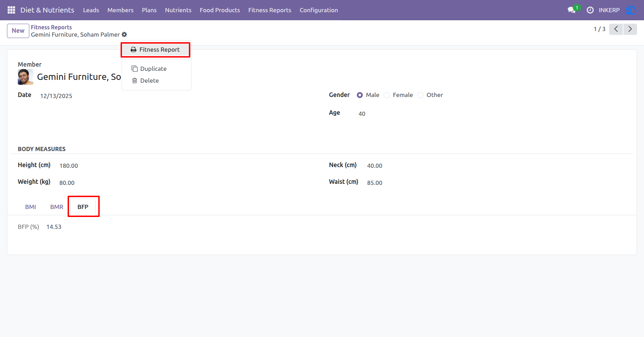Viewport: 644px width, 337px height.
Task: Click the Soham Palmer member photo
Action: point(25,77)
